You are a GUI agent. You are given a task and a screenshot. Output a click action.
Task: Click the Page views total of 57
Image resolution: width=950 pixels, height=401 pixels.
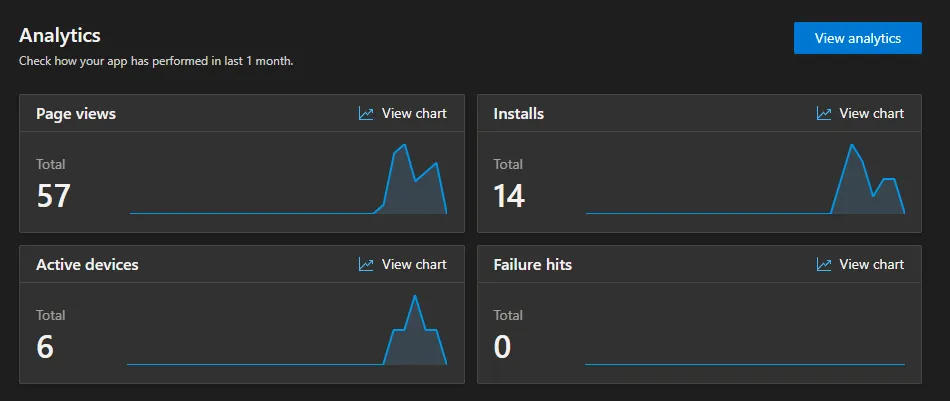pos(54,195)
